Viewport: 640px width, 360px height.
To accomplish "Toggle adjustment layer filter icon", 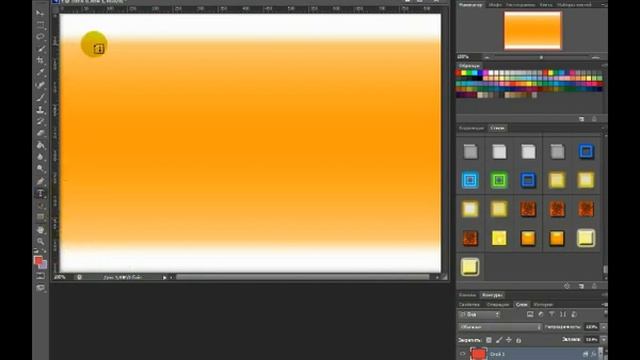I will [541, 314].
